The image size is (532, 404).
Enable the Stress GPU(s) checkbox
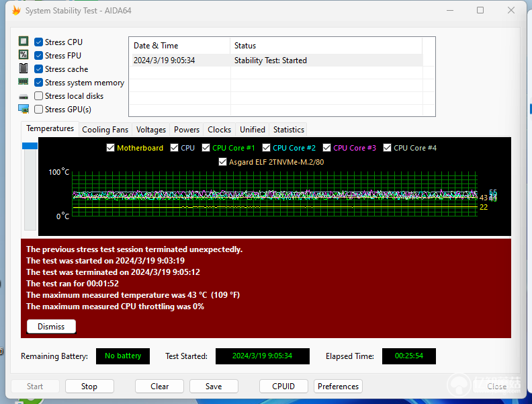point(39,110)
